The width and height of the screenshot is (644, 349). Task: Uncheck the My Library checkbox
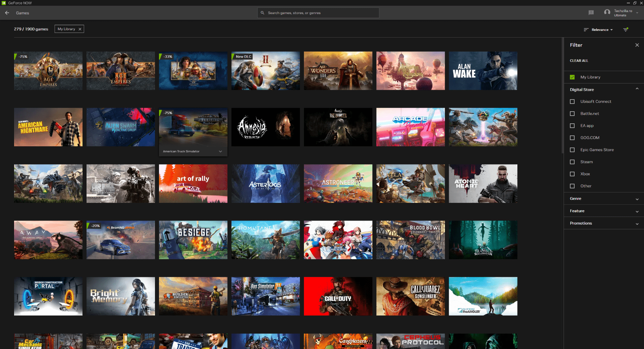[x=572, y=77]
